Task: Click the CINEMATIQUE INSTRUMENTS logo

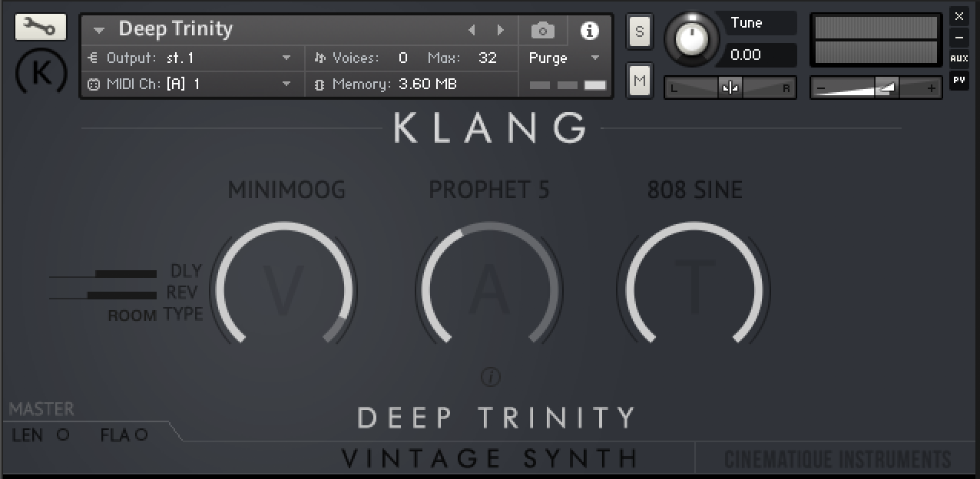Action: pyautogui.click(x=838, y=460)
